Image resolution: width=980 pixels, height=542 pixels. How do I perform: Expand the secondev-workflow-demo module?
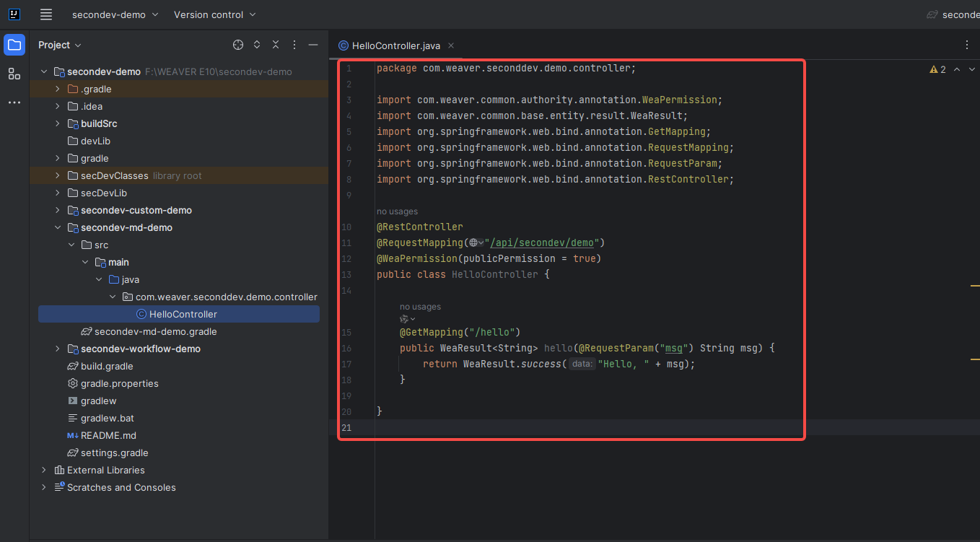(x=58, y=349)
